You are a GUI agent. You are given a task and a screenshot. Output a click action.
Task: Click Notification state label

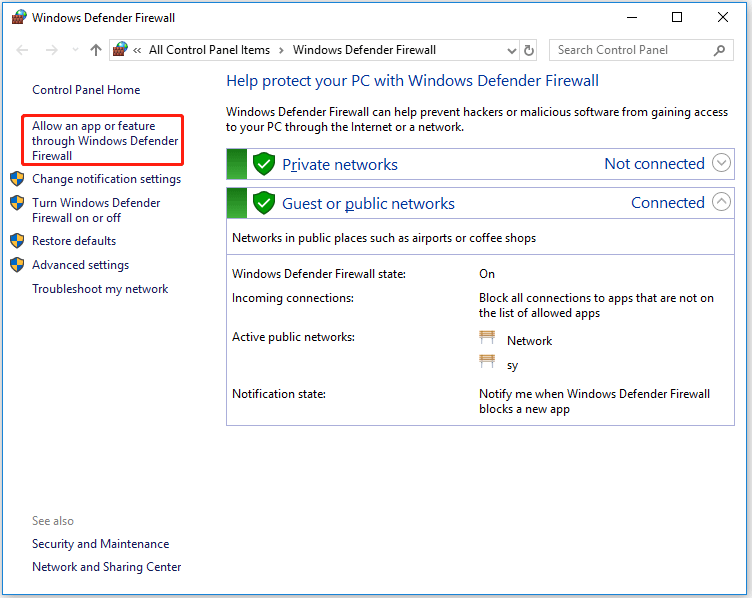pyautogui.click(x=279, y=394)
